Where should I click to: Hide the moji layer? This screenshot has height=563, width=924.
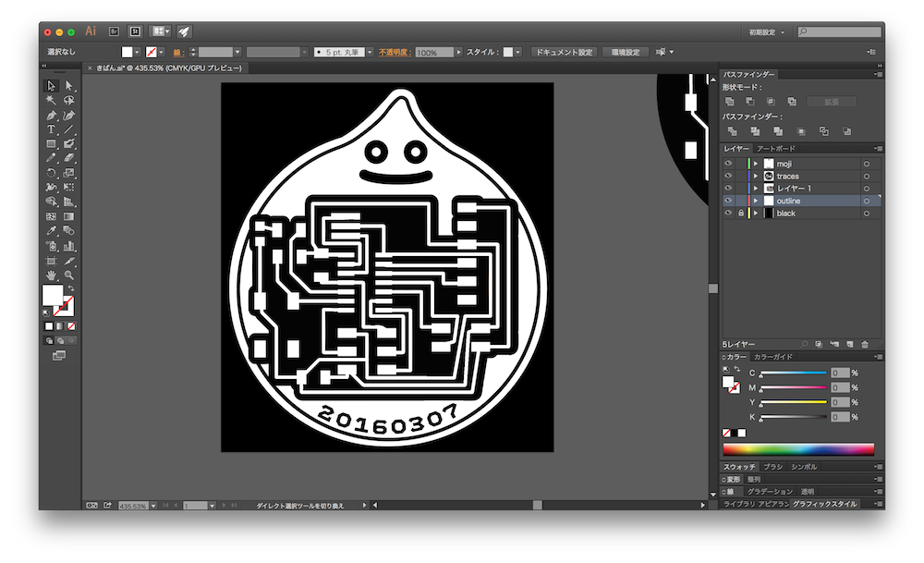[x=728, y=164]
